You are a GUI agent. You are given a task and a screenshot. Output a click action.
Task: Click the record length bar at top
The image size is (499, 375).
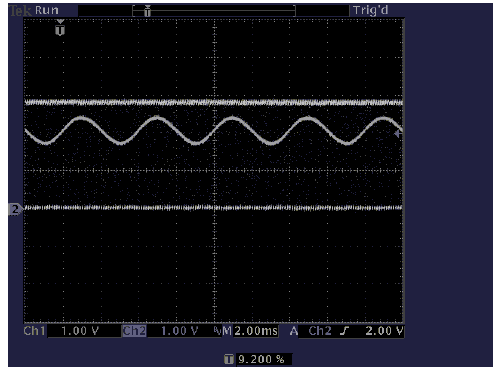pyautogui.click(x=214, y=11)
